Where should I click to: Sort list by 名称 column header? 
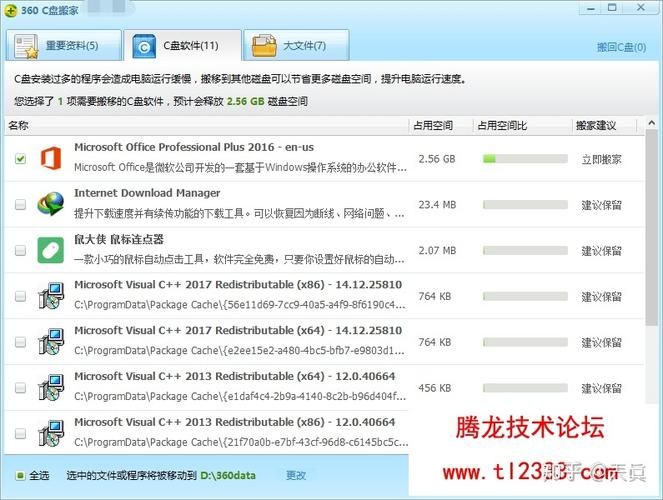(x=18, y=125)
